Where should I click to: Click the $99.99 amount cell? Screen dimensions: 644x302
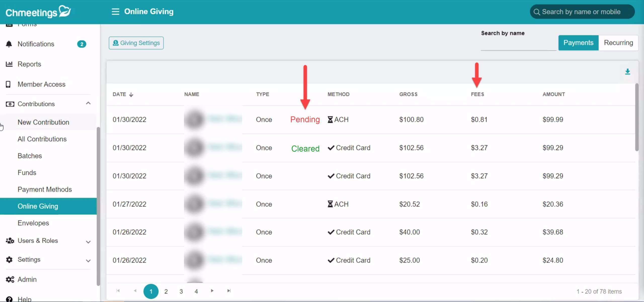[553, 120]
